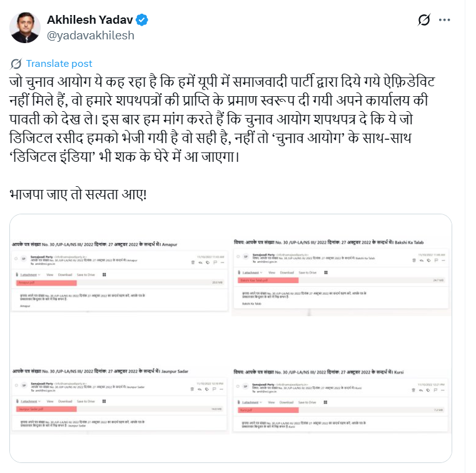
Task: Select round checkbox in Bakshi Ka Talab email
Action: 238,257
